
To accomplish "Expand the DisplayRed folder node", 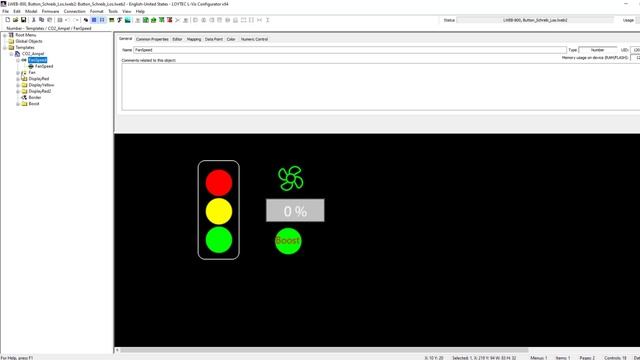I will pyautogui.click(x=18, y=79).
